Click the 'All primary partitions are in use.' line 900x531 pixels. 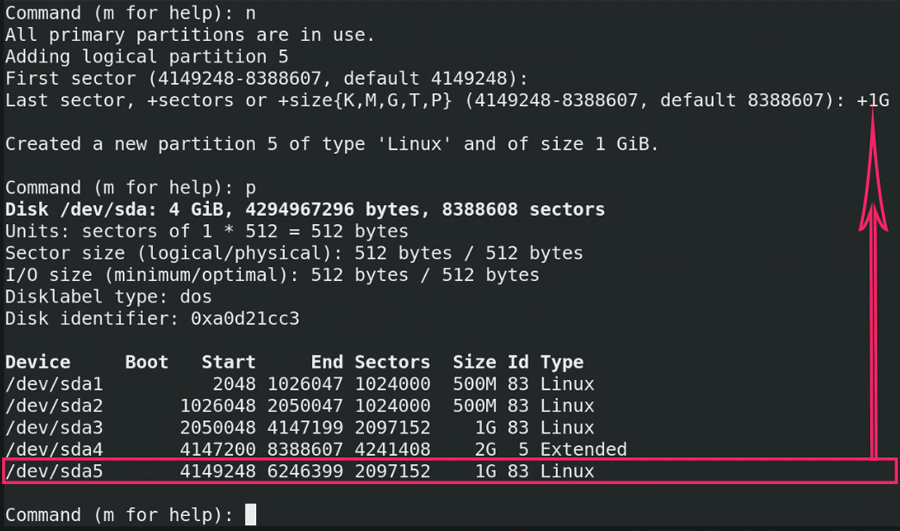pyautogui.click(x=190, y=34)
